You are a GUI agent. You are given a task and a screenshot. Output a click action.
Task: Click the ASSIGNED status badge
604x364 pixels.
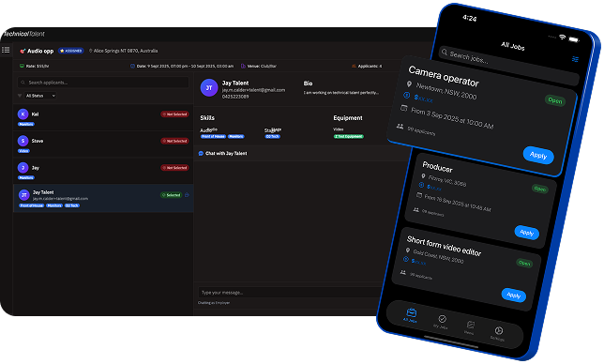pos(71,51)
